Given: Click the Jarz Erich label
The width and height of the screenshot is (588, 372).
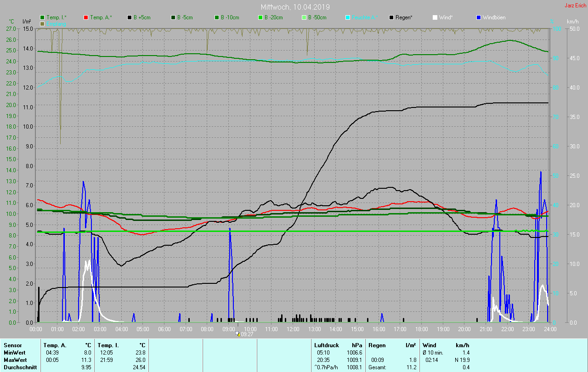Looking at the screenshot, I should tap(575, 6).
